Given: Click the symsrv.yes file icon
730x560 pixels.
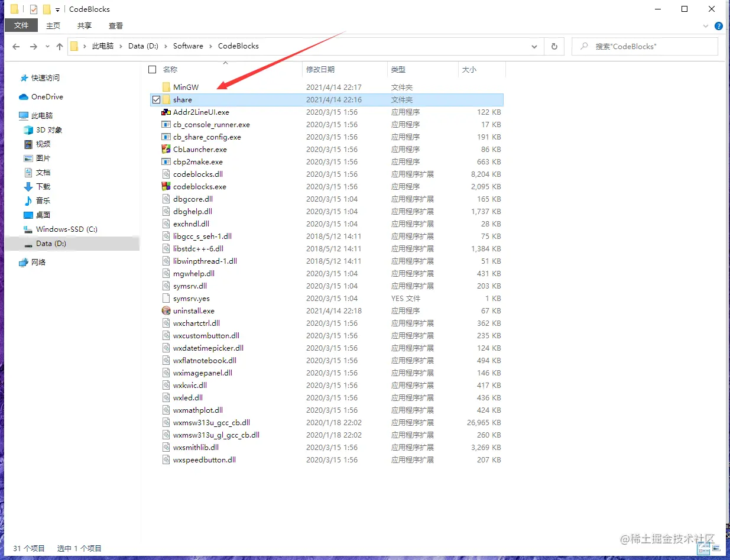Looking at the screenshot, I should [x=166, y=298].
